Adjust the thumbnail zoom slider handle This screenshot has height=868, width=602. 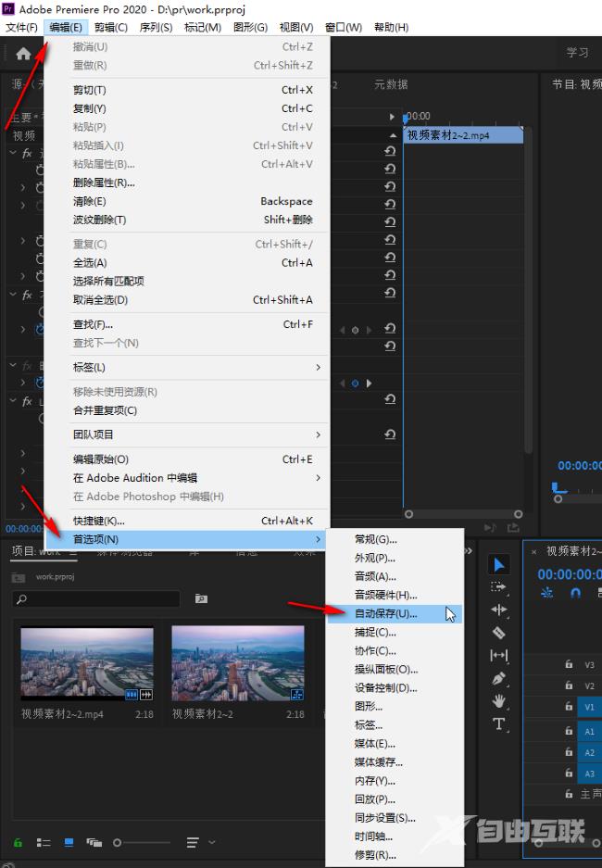tap(117, 843)
